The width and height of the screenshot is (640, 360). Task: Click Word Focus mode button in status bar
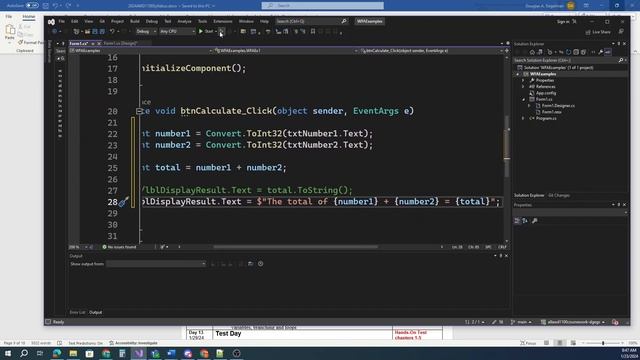[528, 343]
